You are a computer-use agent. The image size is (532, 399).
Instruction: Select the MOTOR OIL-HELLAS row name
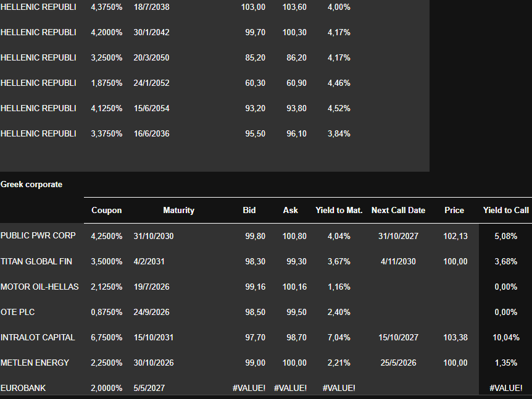pos(39,287)
